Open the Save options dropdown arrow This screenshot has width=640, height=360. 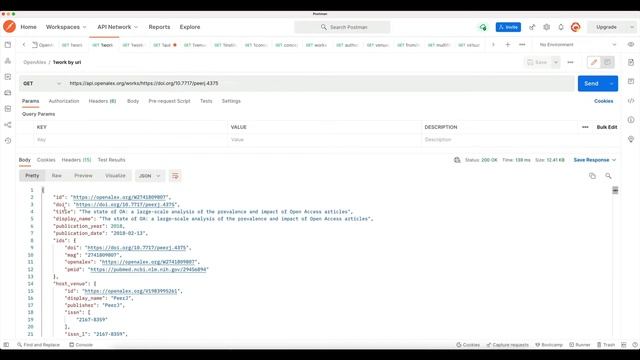point(556,62)
